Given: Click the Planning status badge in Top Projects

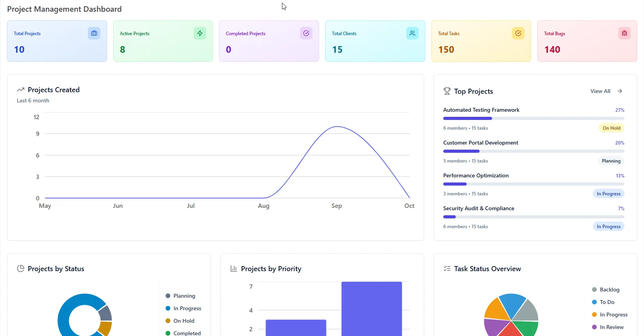Looking at the screenshot, I should (611, 161).
